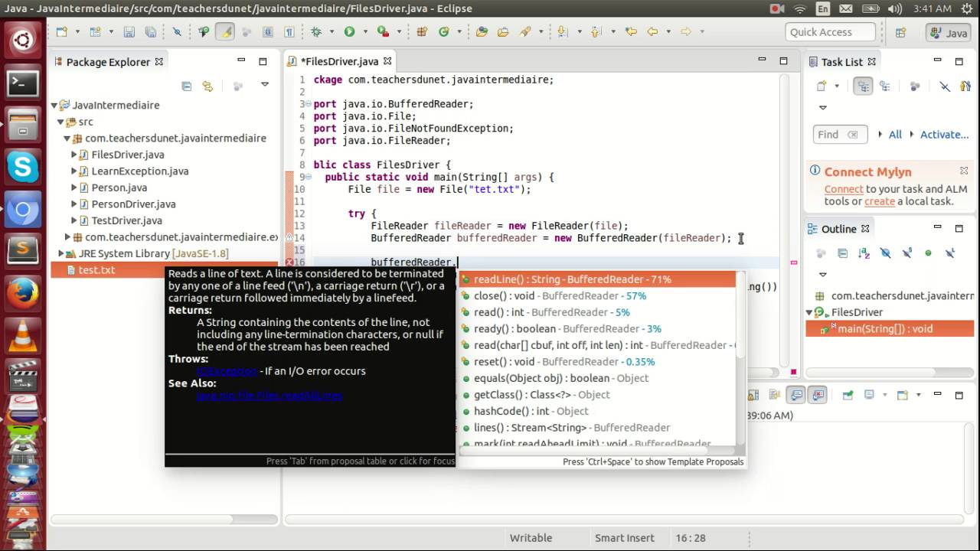Collapse FilesDriver class in Outline

[809, 312]
